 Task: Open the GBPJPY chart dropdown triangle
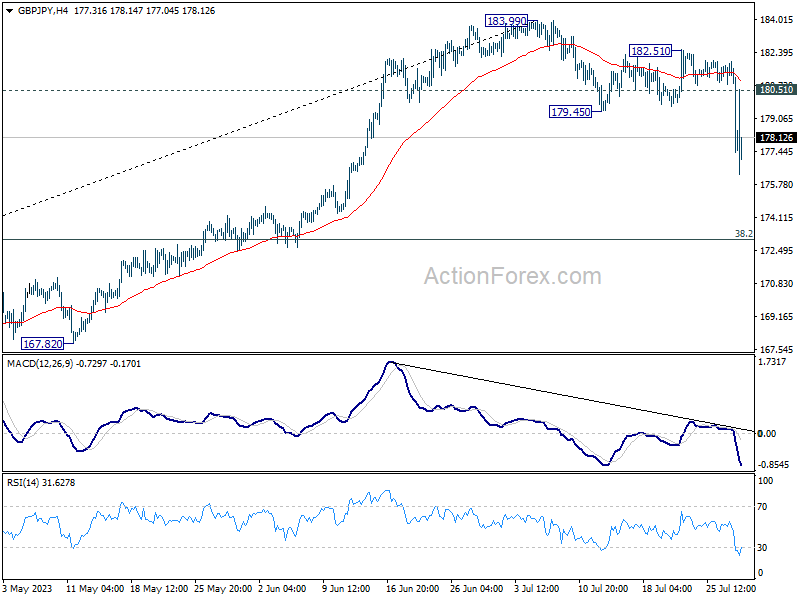tap(9, 11)
